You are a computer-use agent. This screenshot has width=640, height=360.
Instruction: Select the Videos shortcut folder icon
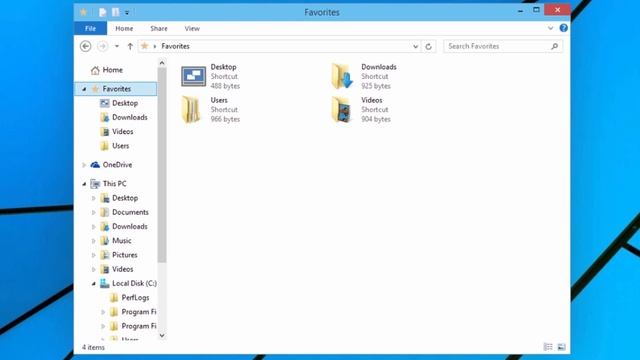[x=341, y=109]
